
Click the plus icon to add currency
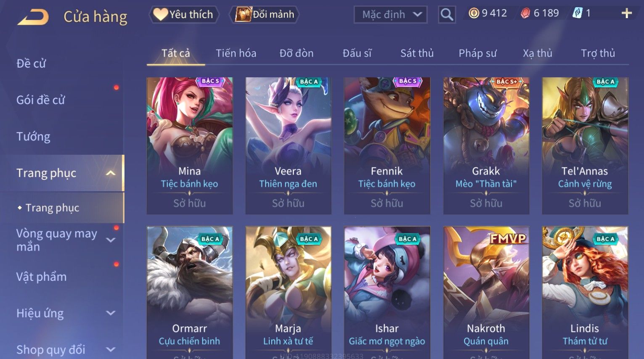pos(626,13)
